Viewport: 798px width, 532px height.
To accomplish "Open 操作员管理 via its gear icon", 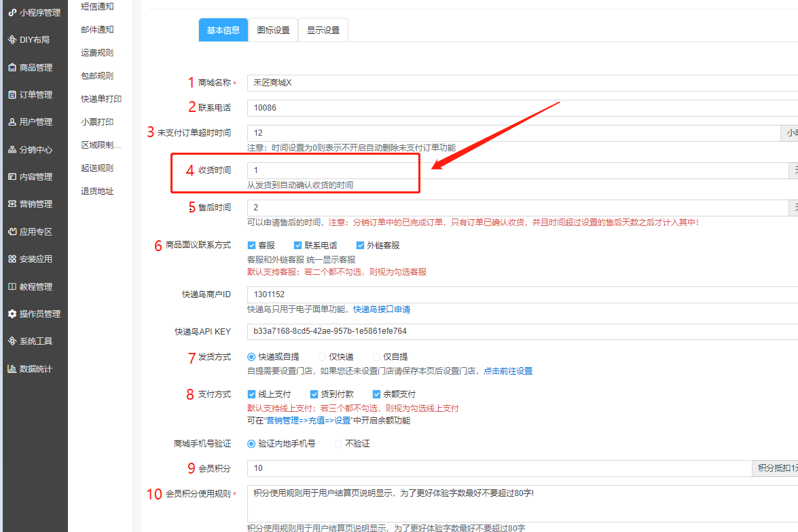I will 12,314.
